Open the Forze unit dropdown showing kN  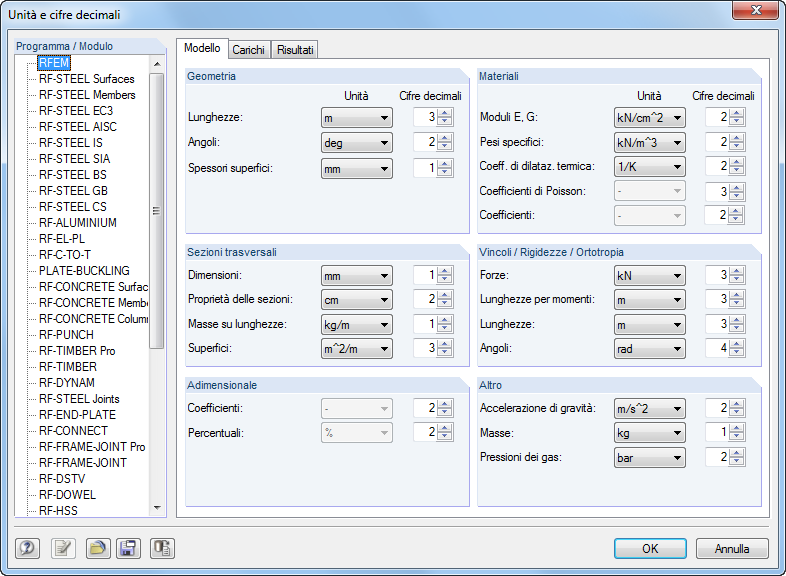pos(650,276)
